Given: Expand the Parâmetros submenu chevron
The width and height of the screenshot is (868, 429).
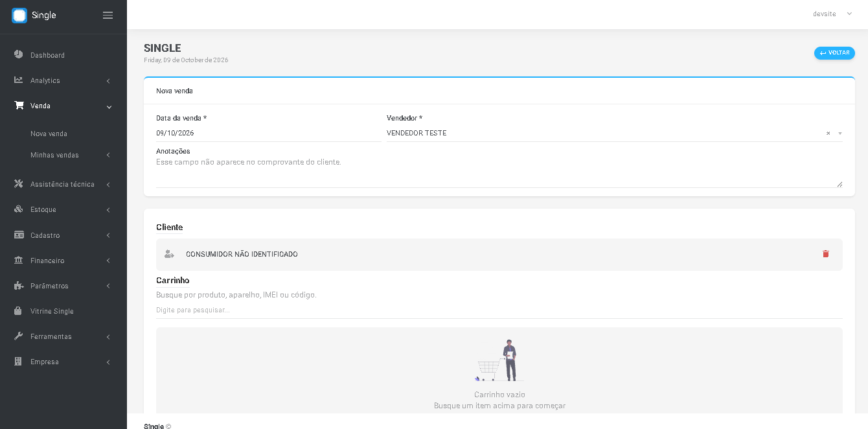Looking at the screenshot, I should coord(108,286).
